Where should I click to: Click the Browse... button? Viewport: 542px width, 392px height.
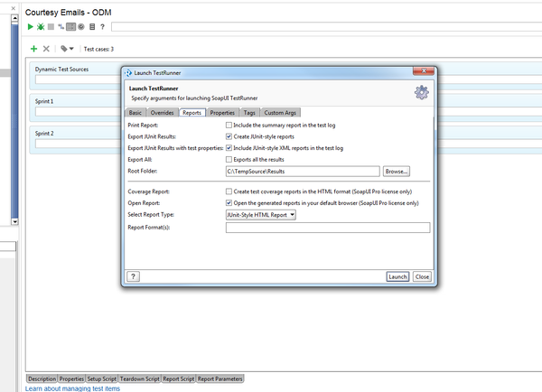coord(397,171)
